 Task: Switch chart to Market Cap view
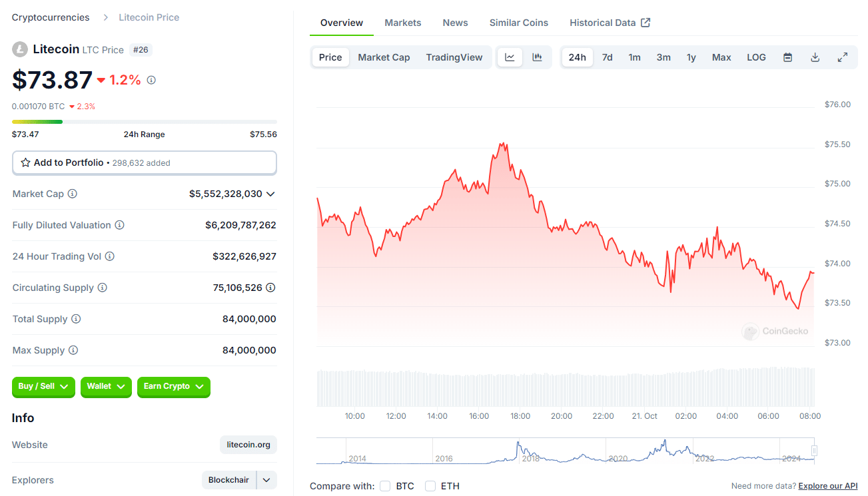pos(384,57)
